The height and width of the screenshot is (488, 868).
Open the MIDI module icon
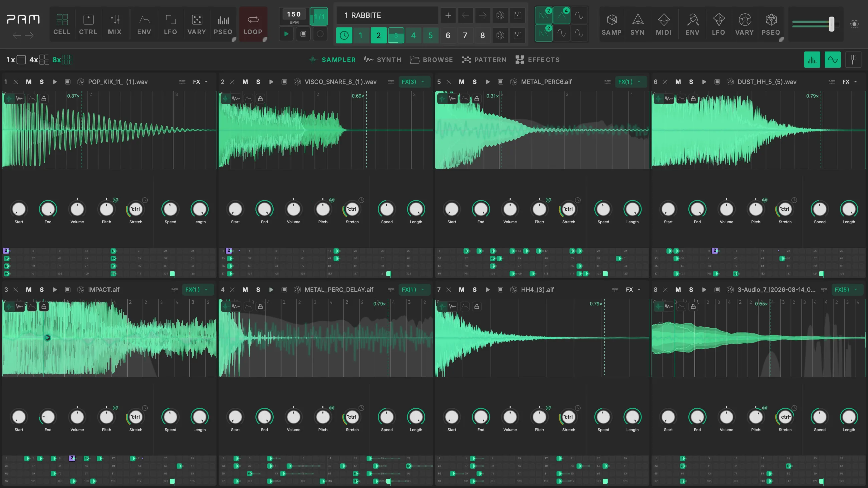pos(663,24)
